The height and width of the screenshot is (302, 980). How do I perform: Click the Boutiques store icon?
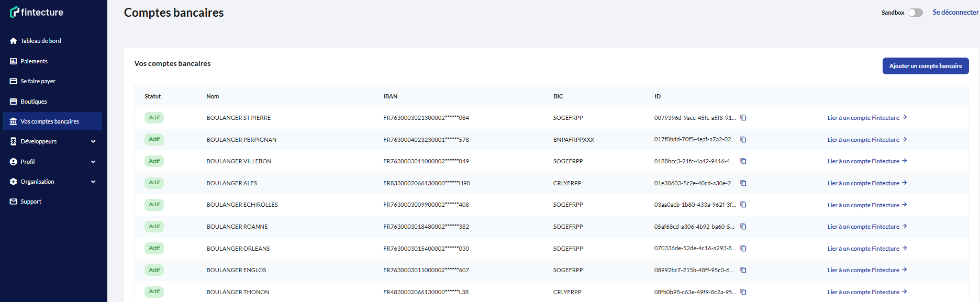[14, 102]
